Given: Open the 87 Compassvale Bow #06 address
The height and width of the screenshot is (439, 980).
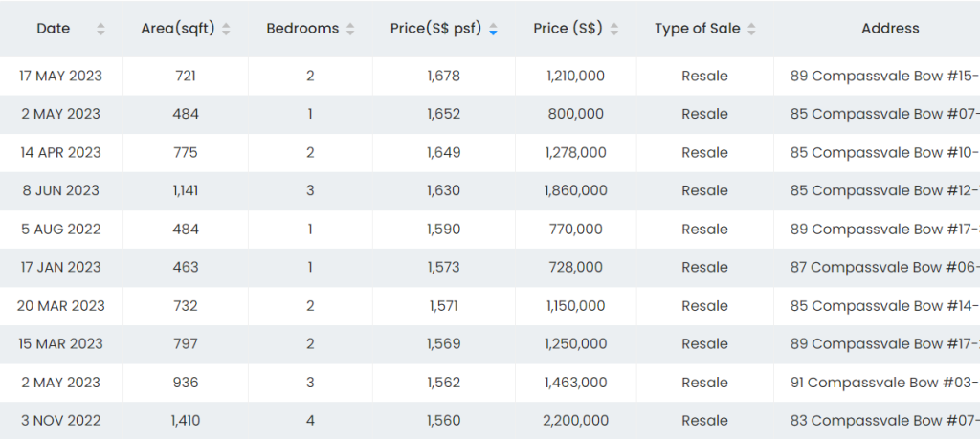Looking at the screenshot, I should (883, 268).
